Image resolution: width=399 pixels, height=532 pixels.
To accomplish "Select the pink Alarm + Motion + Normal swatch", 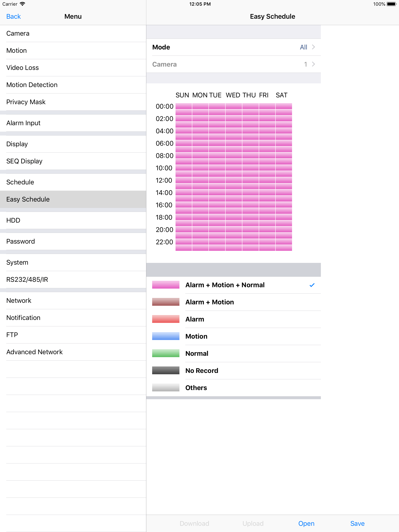I will [x=166, y=285].
